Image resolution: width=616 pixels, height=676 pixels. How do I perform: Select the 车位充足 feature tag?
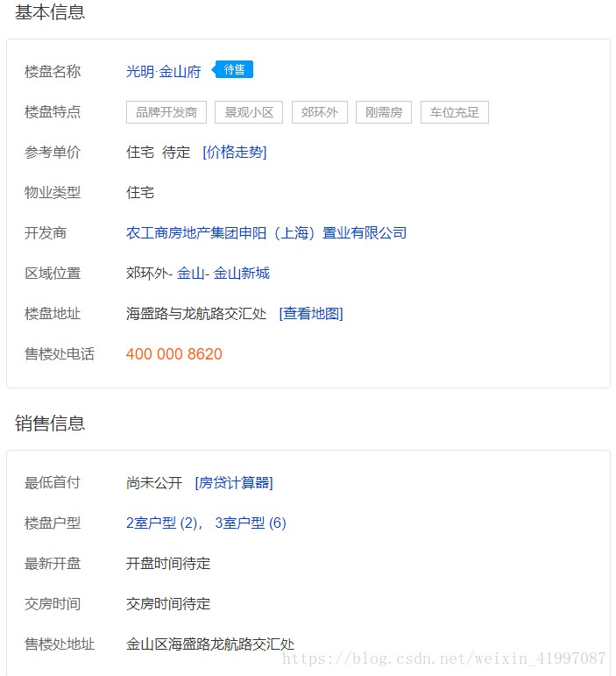coord(455,112)
